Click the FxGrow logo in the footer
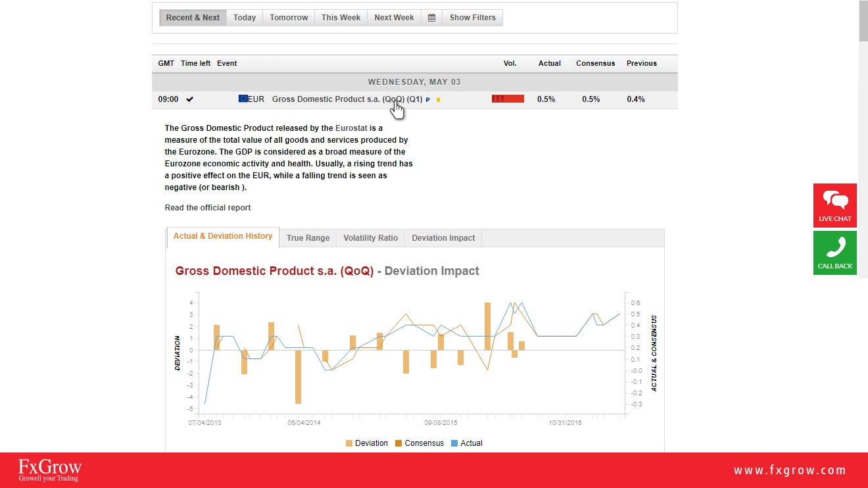This screenshot has height=488, width=868. point(50,470)
